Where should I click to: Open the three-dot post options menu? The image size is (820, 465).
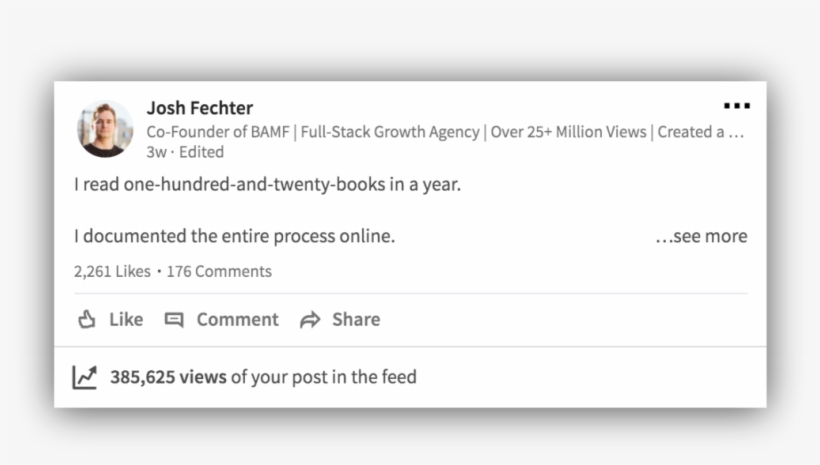point(736,105)
